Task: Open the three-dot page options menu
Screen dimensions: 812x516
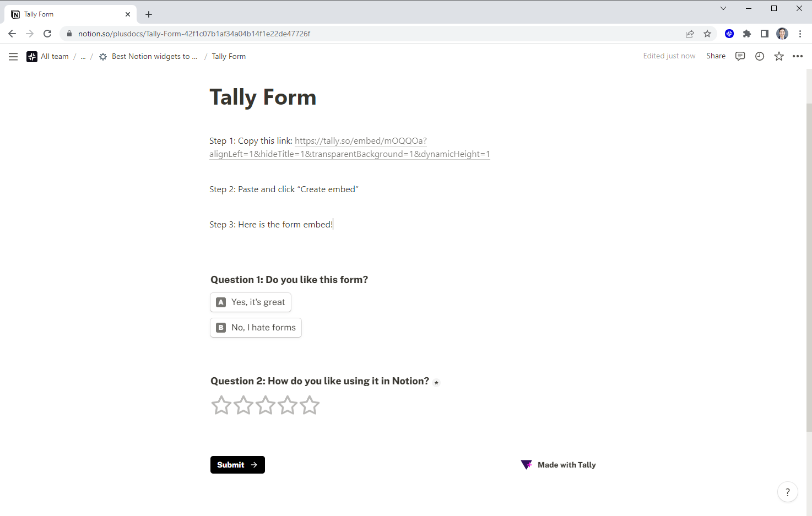Action: tap(798, 56)
